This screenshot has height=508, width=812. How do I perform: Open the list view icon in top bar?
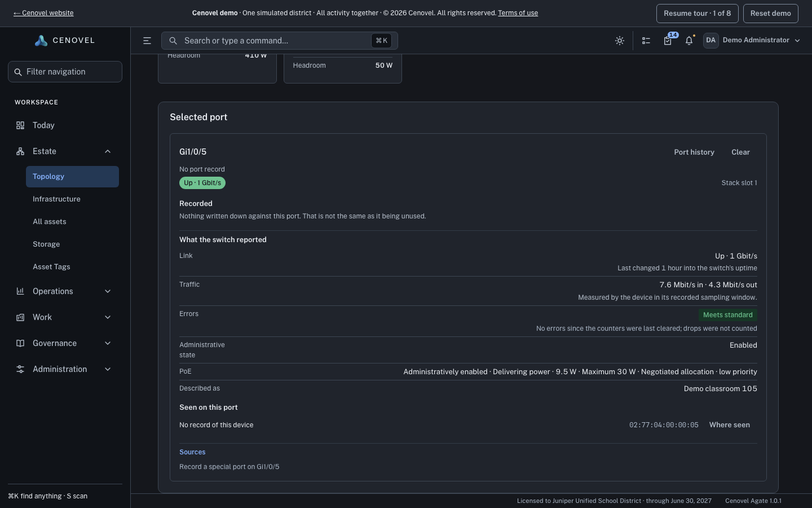pos(646,41)
